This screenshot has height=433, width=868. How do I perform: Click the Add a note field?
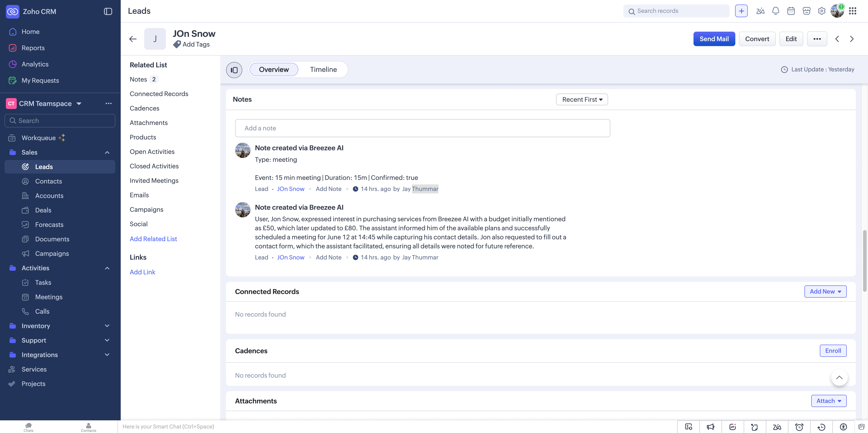point(422,128)
